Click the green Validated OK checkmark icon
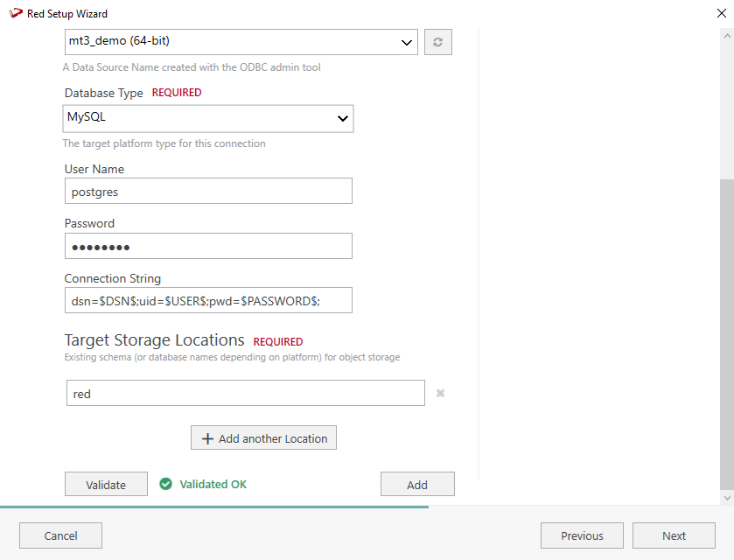 pos(166,484)
